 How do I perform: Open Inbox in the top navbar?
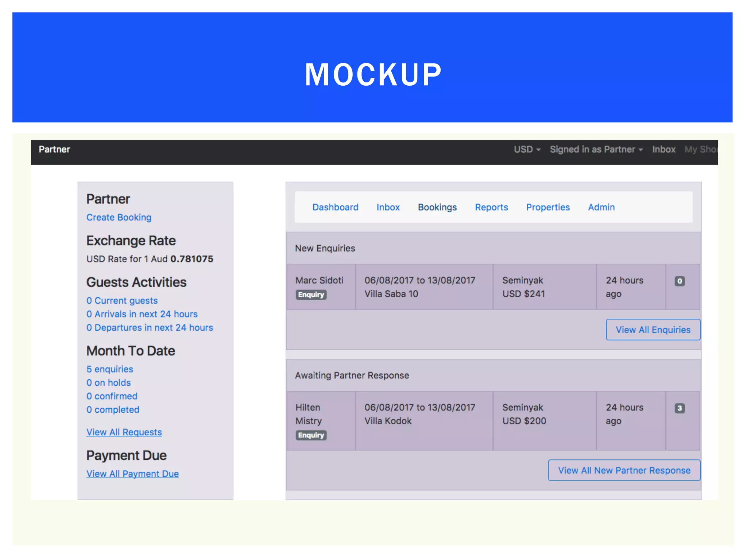(x=664, y=149)
